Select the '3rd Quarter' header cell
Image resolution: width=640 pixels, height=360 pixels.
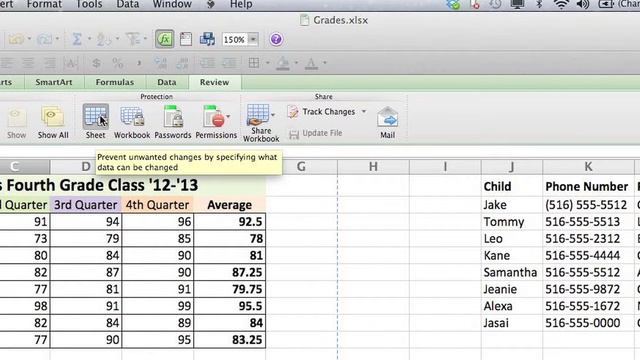click(x=86, y=204)
